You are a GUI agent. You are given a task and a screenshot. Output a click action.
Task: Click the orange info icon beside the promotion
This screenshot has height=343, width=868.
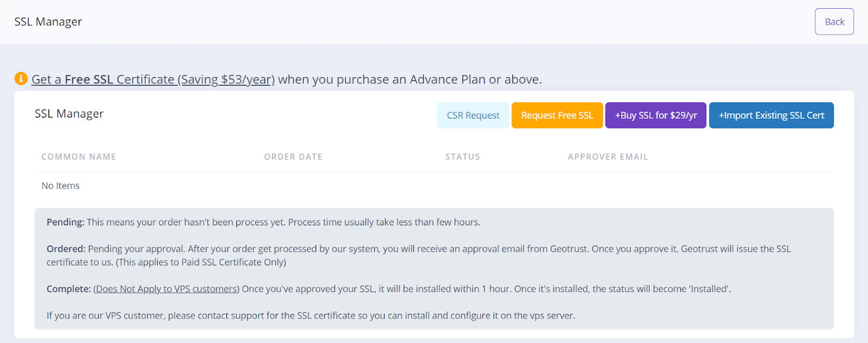21,79
